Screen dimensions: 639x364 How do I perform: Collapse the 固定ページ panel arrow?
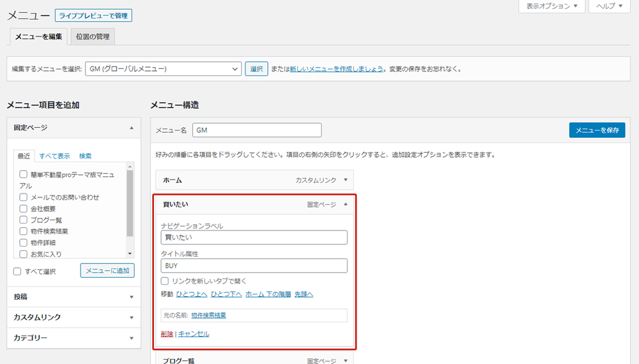point(131,128)
